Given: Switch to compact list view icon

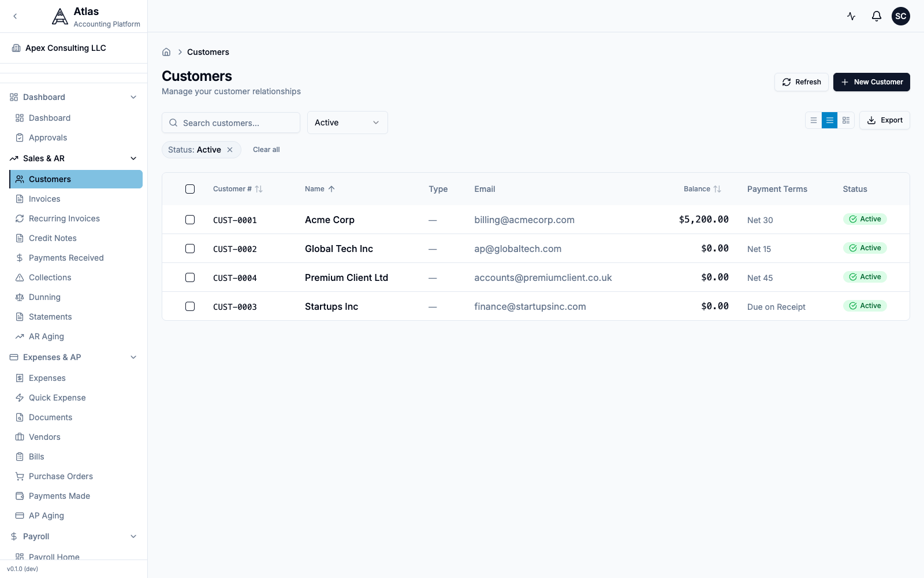Looking at the screenshot, I should coord(814,120).
